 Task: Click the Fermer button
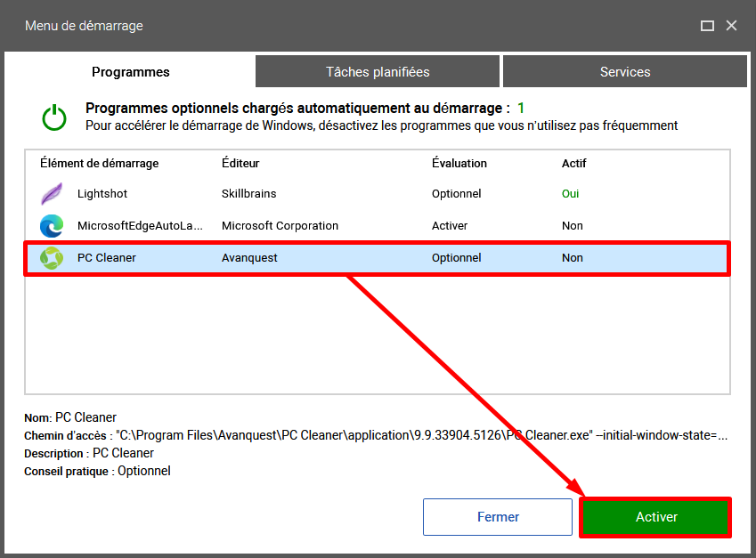[498, 517]
